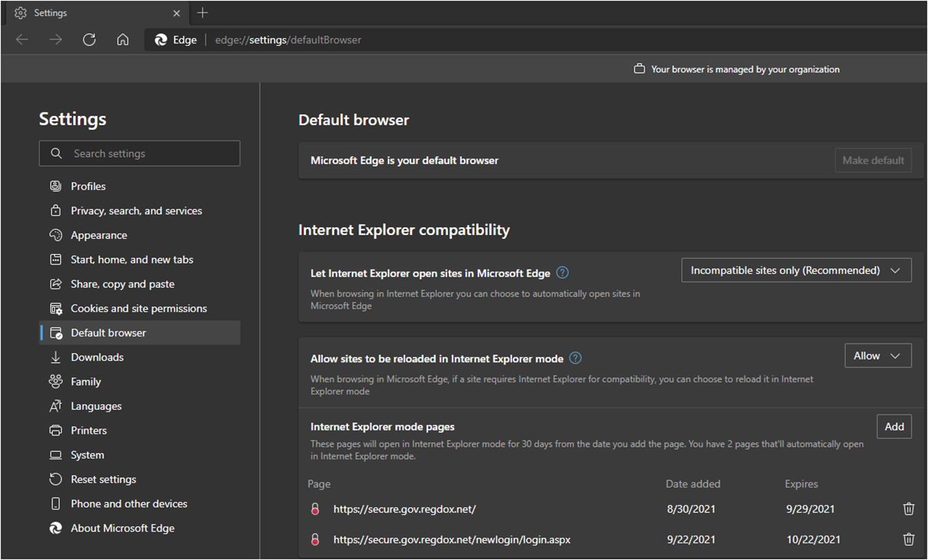Open Cookies and site permissions

[139, 308]
